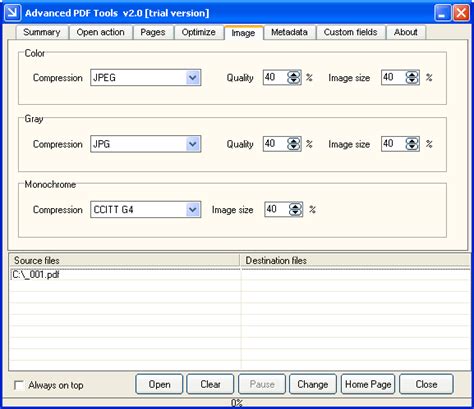The image size is (474, 409).
Task: Click the Close button at bottom
Action: (x=426, y=384)
